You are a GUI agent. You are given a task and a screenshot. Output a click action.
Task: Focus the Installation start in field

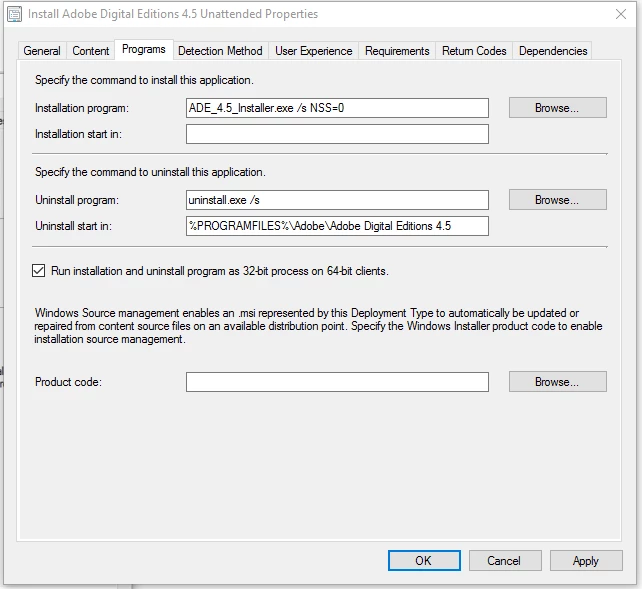337,134
